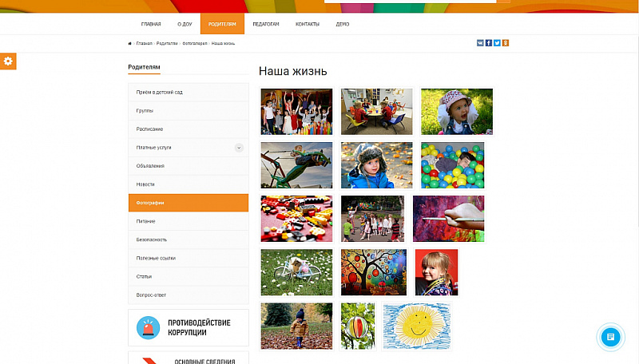Open photo of boy in ball pit
Image resolution: width=639 pixels, height=364 pixels.
pos(453,165)
